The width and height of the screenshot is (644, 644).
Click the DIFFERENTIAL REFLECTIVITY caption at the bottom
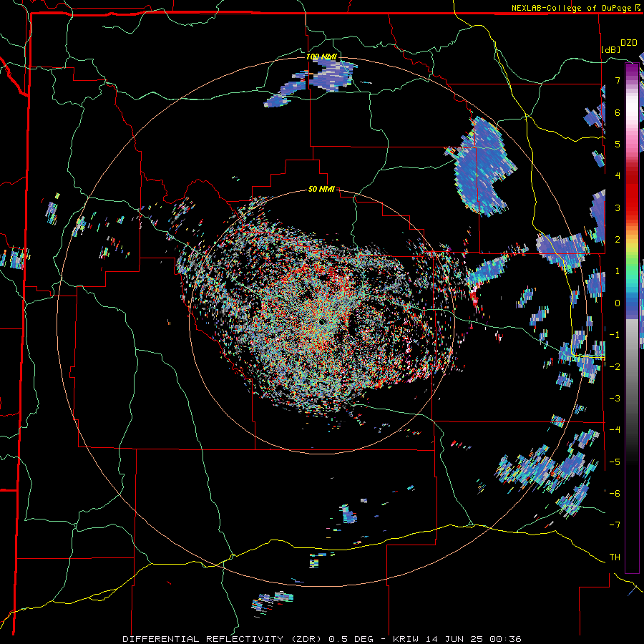[322, 639]
